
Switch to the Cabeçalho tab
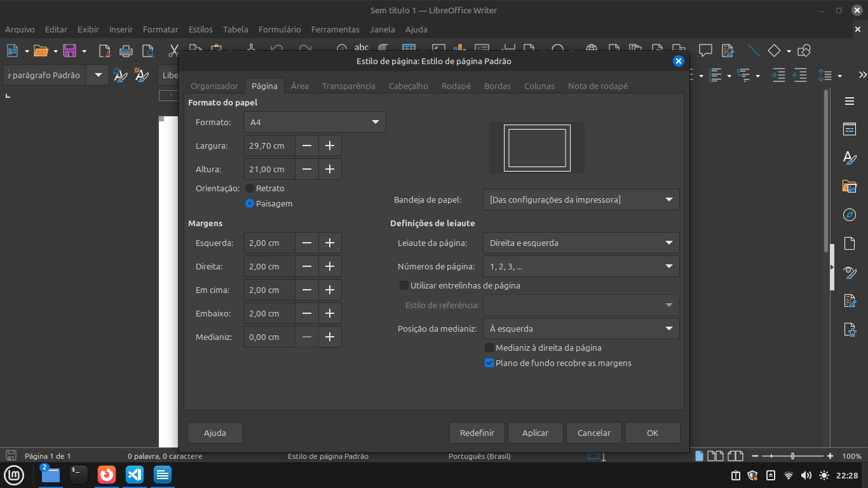coord(409,86)
